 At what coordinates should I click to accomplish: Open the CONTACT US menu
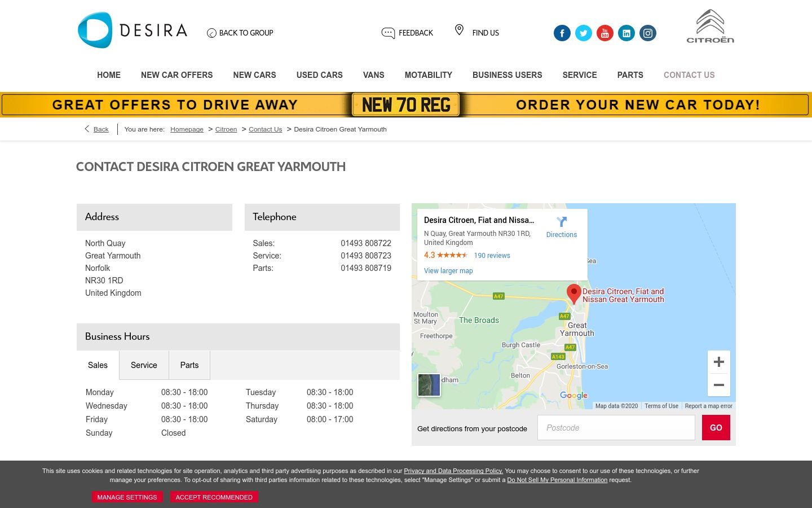click(689, 75)
